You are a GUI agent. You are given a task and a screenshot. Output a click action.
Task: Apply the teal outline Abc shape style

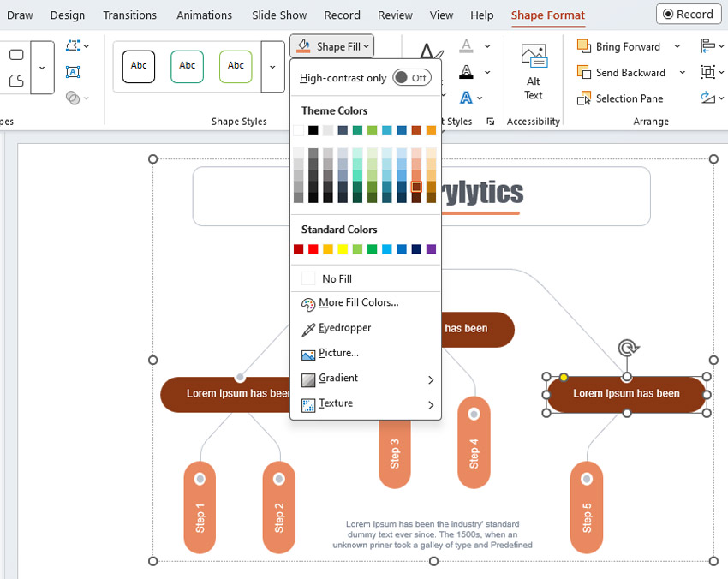187,67
